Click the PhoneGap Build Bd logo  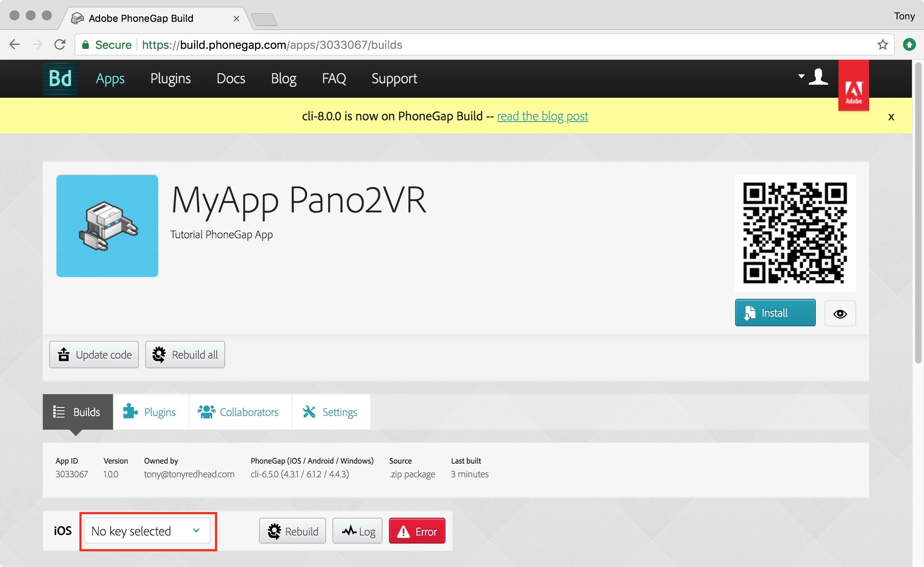(60, 78)
